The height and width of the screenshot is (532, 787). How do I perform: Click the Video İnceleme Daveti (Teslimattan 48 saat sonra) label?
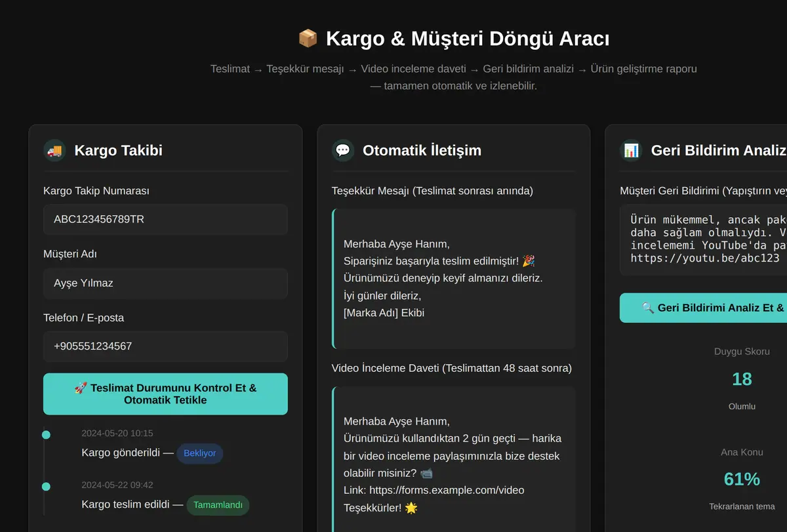452,368
